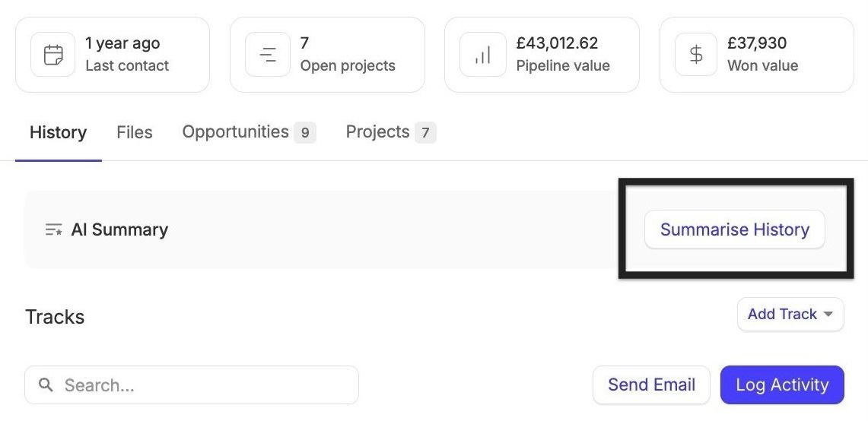Click the search magnifier icon
Image resolution: width=868 pixels, height=421 pixels.
tap(46, 385)
